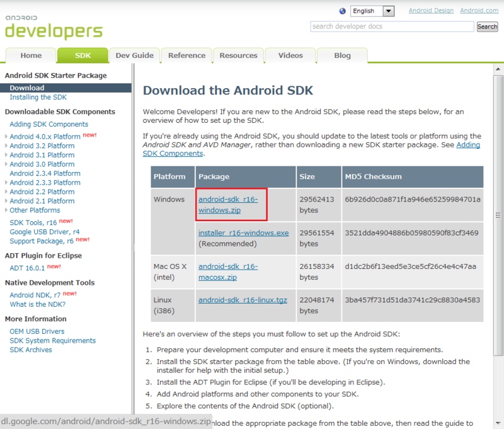This screenshot has height=429, width=504.
Task: Open SDK System Requirements link
Action: click(53, 341)
